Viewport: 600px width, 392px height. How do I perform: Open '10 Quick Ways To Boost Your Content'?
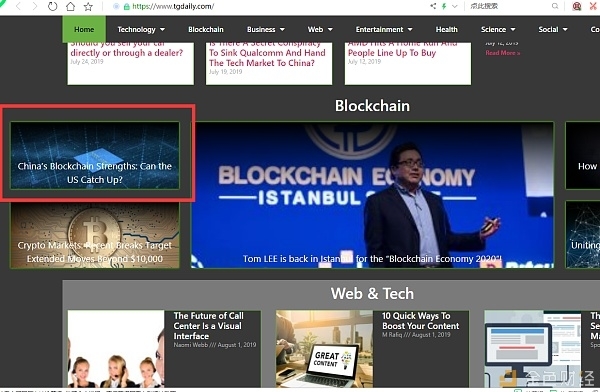tap(420, 321)
